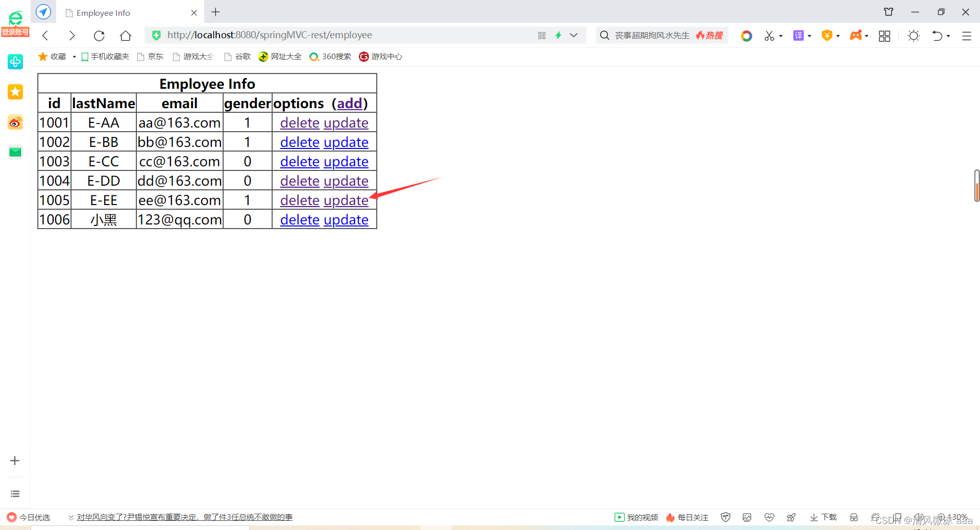Go back with the browser back arrow
Viewport: 980px width, 530px height.
45,35
